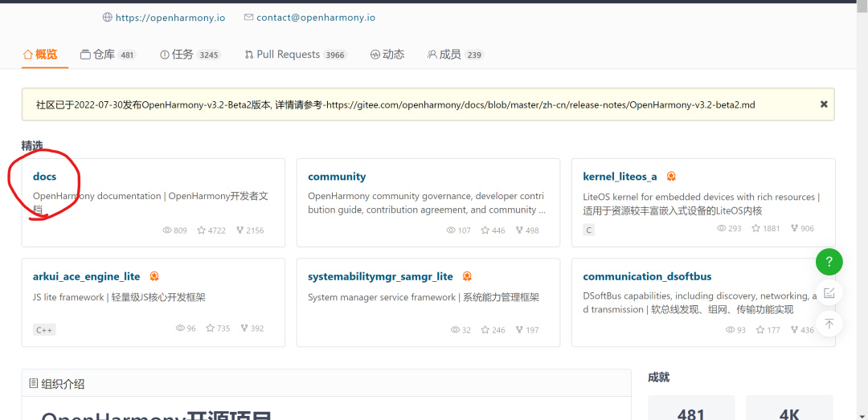Click the back-to-top arrow button
This screenshot has width=868, height=420.
(x=829, y=324)
